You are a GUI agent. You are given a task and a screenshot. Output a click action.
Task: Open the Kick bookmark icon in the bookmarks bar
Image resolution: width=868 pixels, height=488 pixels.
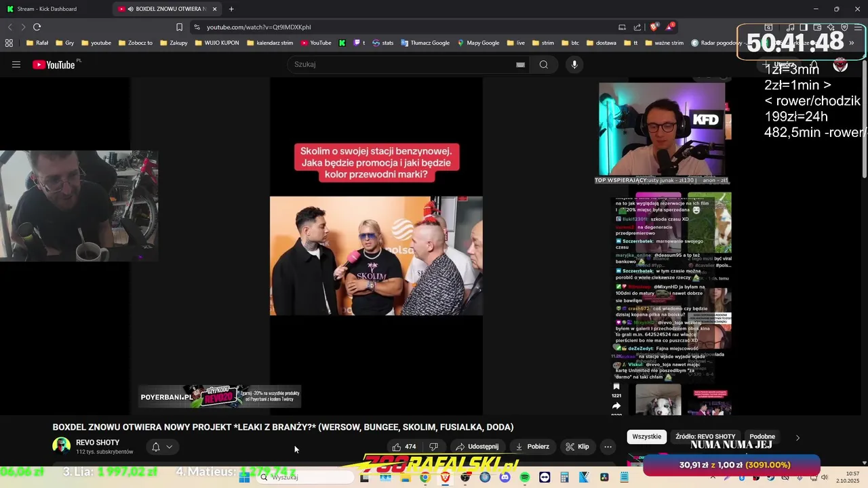coord(342,43)
